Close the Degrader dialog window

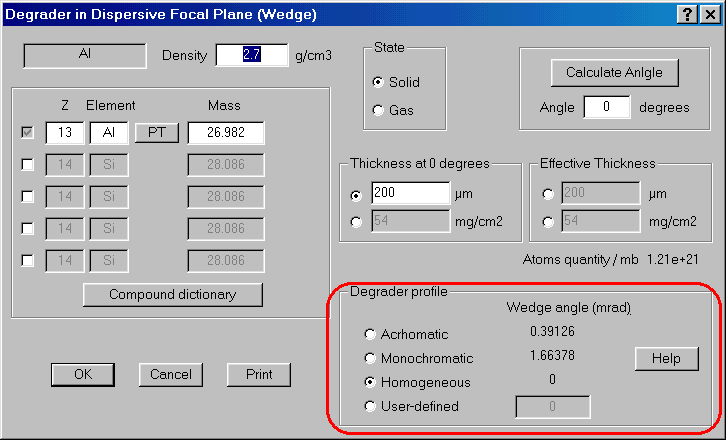[709, 14]
